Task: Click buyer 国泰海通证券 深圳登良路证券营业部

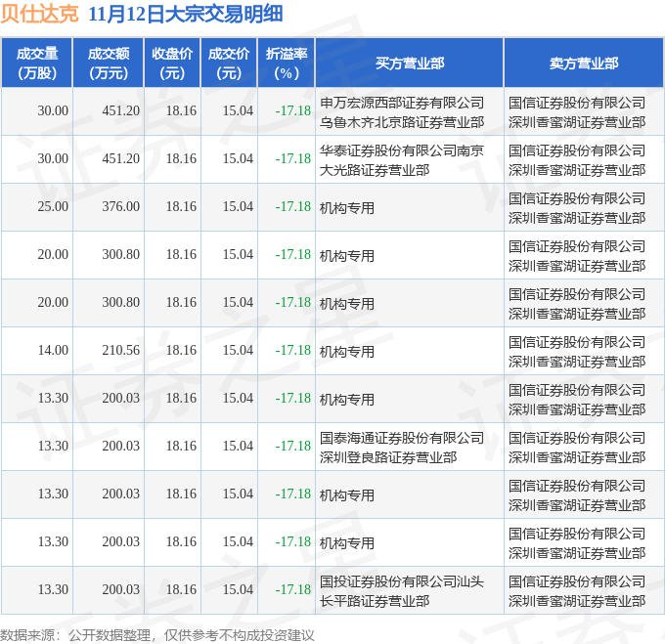Action: click(x=402, y=448)
